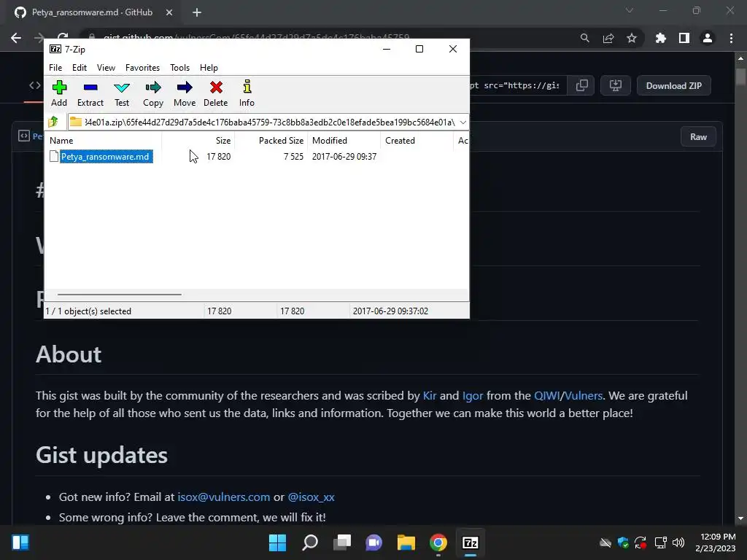Click the Download ZIP button
Screen dimensions: 747x560
(673, 86)
